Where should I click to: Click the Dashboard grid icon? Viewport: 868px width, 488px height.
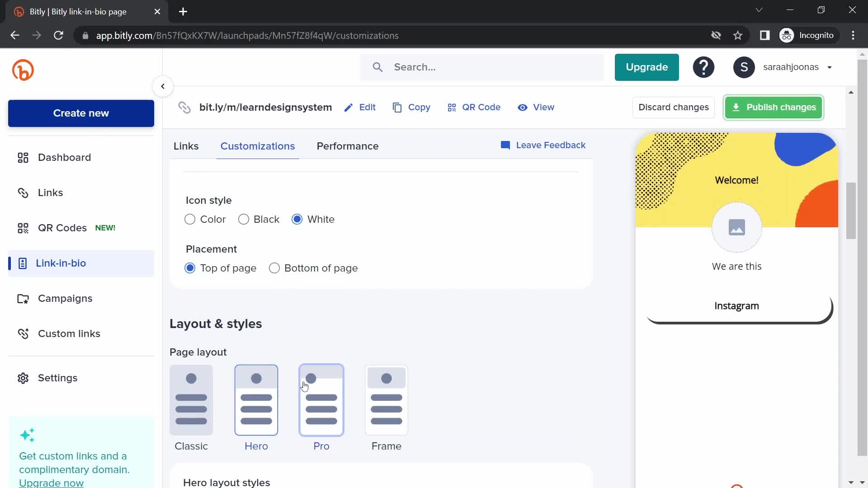coord(23,158)
